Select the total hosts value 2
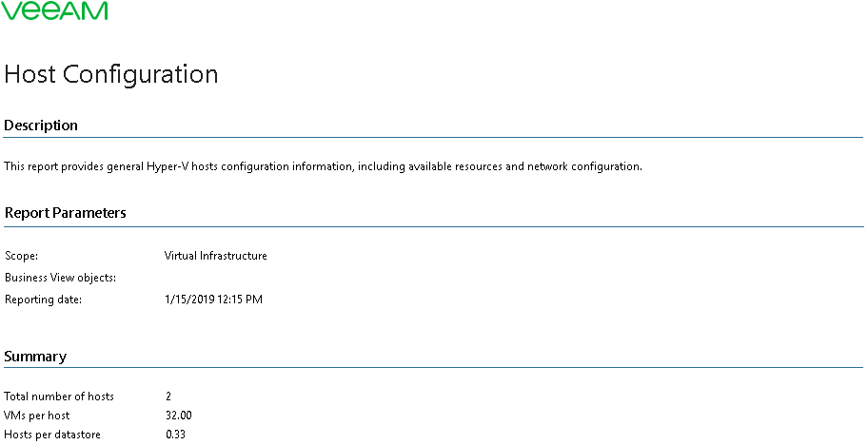The height and width of the screenshot is (445, 868). pyautogui.click(x=168, y=397)
